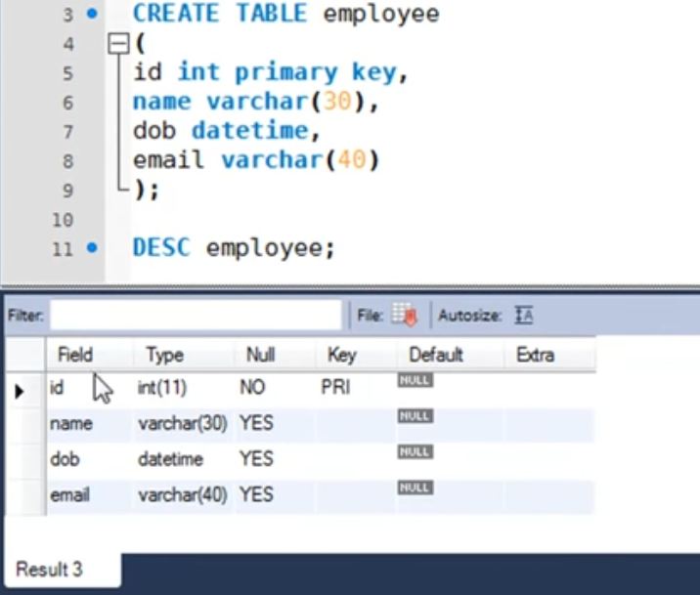Click the 'dob datetime' line
This screenshot has width=700, height=595.
pyautogui.click(x=227, y=131)
